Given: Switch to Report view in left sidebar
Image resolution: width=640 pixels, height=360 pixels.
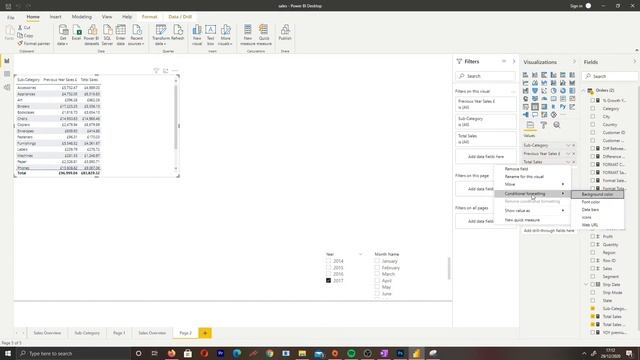Looking at the screenshot, I should [x=7, y=61].
